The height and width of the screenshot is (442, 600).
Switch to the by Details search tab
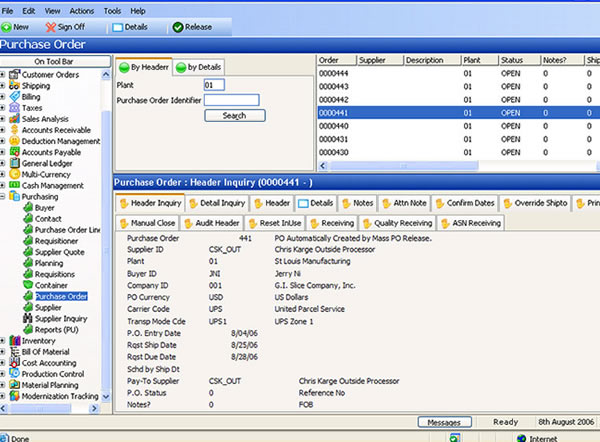(199, 67)
